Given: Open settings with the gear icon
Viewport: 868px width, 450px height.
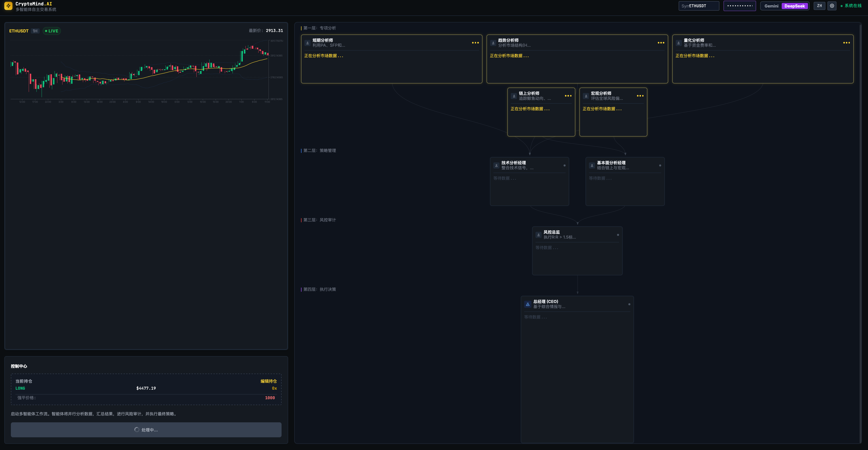Looking at the screenshot, I should [x=832, y=6].
